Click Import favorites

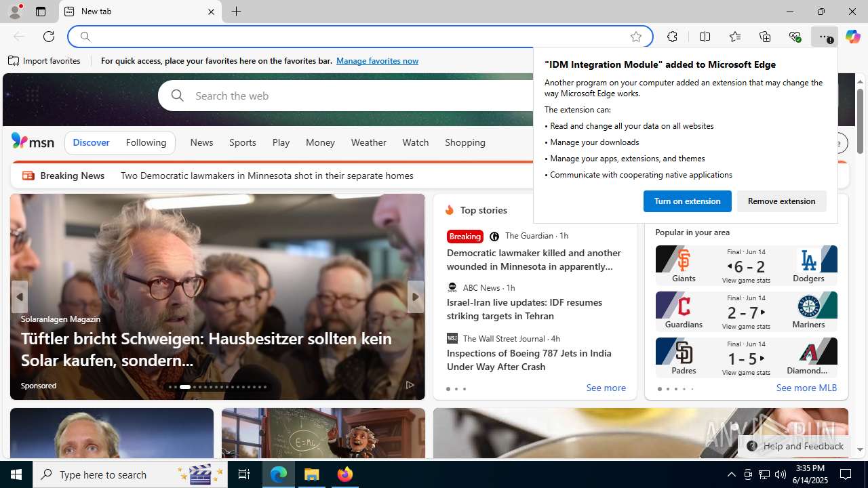tap(45, 61)
